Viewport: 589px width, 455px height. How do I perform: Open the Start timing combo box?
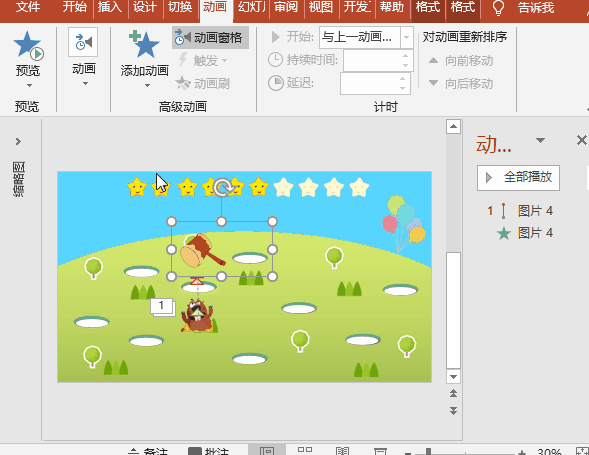pos(366,37)
